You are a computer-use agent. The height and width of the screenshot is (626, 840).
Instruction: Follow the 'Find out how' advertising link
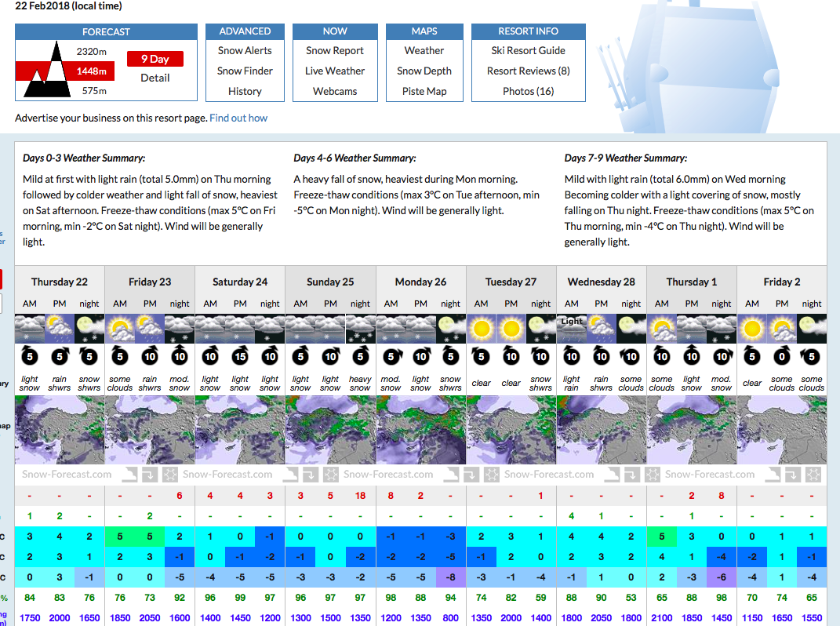coord(238,118)
